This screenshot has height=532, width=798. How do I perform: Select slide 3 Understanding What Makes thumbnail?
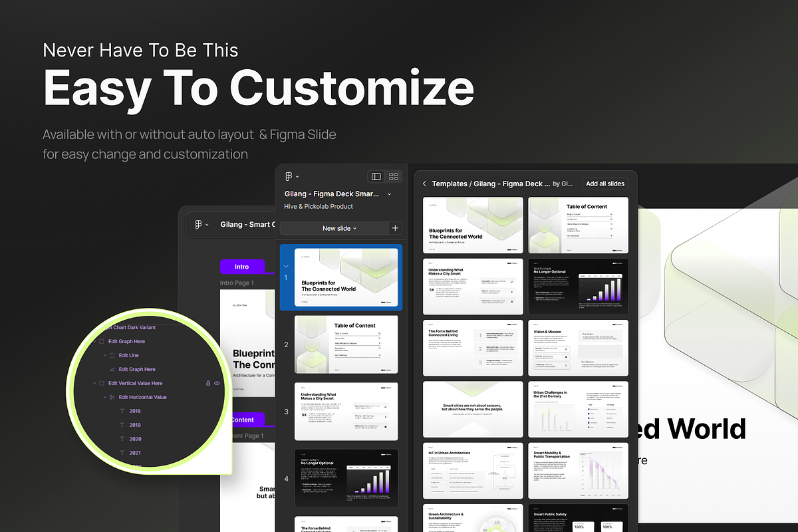coord(346,412)
